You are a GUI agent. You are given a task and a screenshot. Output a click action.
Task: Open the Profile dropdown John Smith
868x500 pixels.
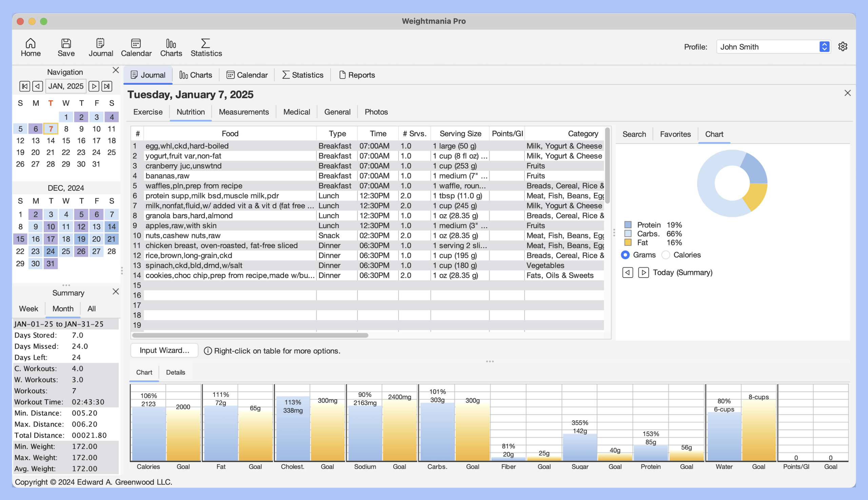click(x=773, y=47)
